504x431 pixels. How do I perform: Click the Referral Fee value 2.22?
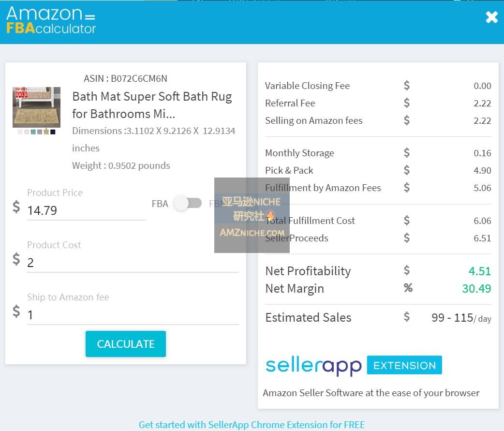pyautogui.click(x=482, y=104)
